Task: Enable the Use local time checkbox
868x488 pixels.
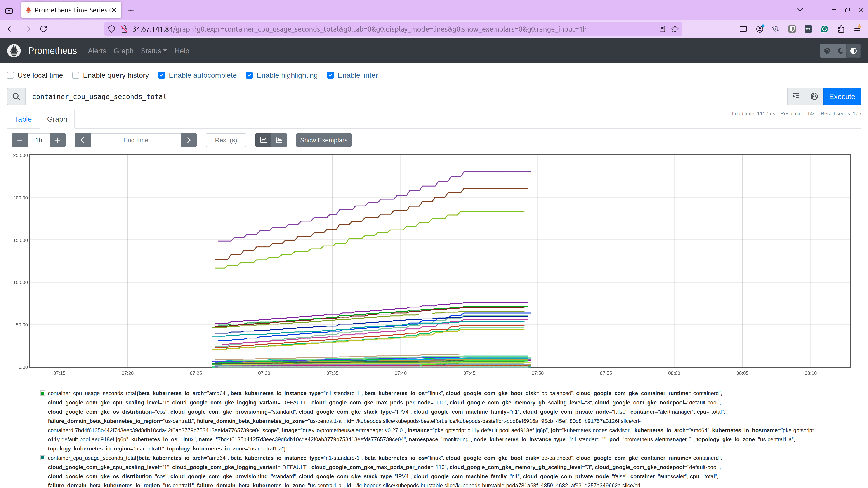Action: [x=10, y=75]
